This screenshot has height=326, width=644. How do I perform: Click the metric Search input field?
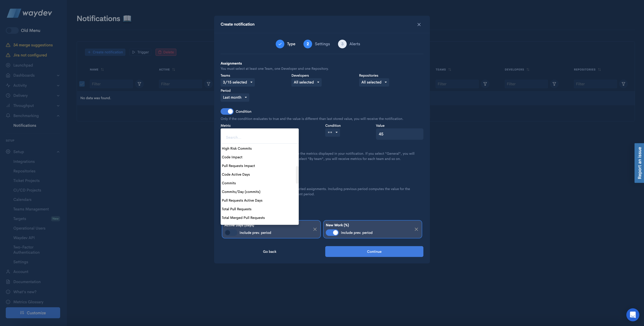(260, 137)
